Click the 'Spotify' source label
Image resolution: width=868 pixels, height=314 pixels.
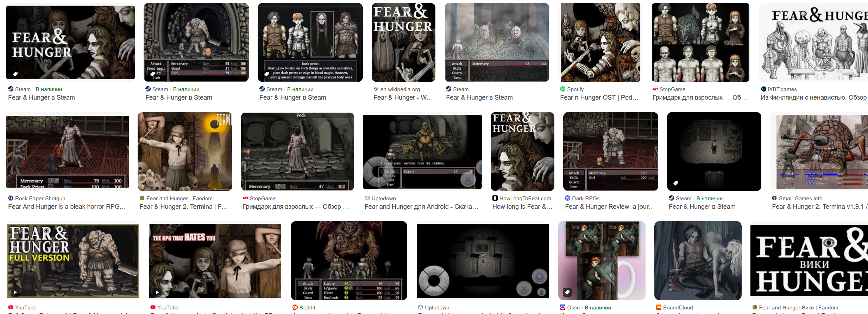[575, 89]
